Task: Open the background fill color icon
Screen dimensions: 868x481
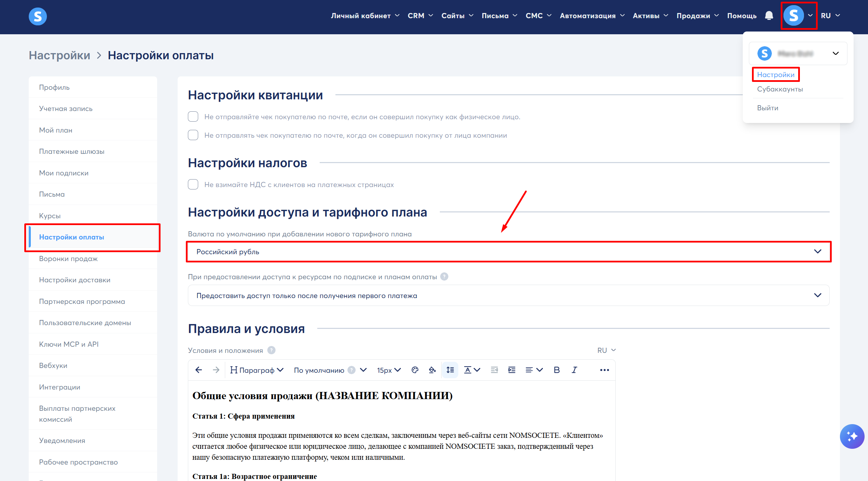Action: 432,370
